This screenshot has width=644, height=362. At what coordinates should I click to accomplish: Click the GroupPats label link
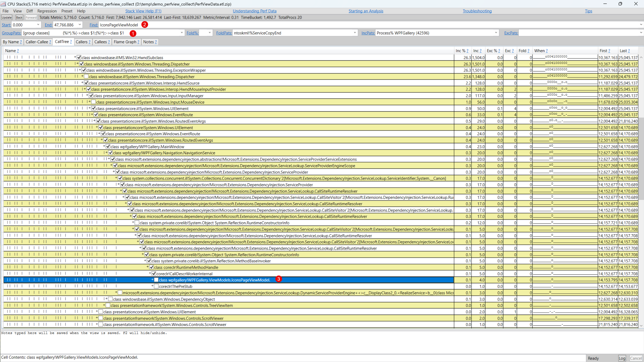12,33
